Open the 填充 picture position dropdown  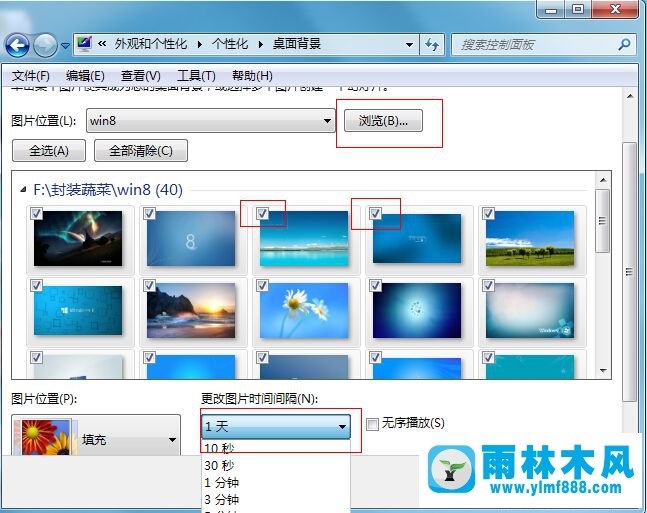[96, 436]
